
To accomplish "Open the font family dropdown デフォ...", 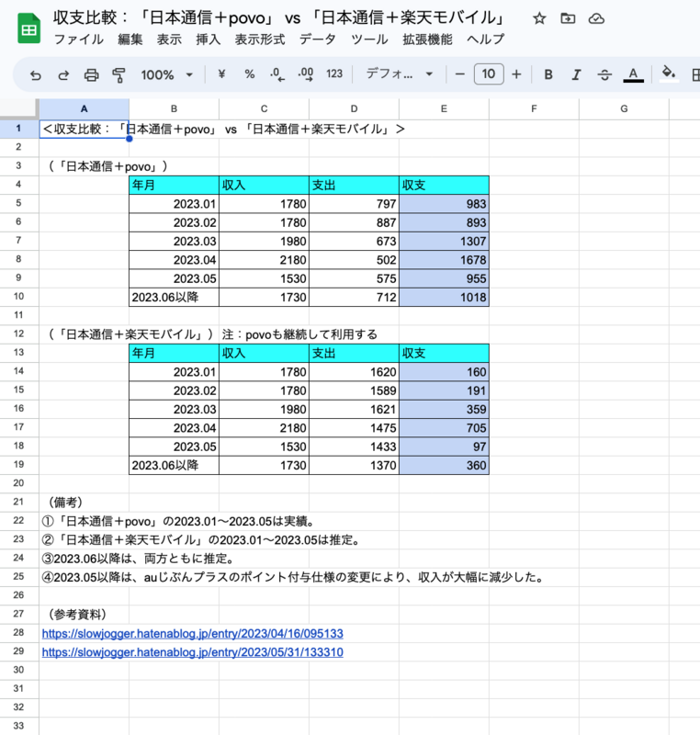I will pyautogui.click(x=400, y=74).
